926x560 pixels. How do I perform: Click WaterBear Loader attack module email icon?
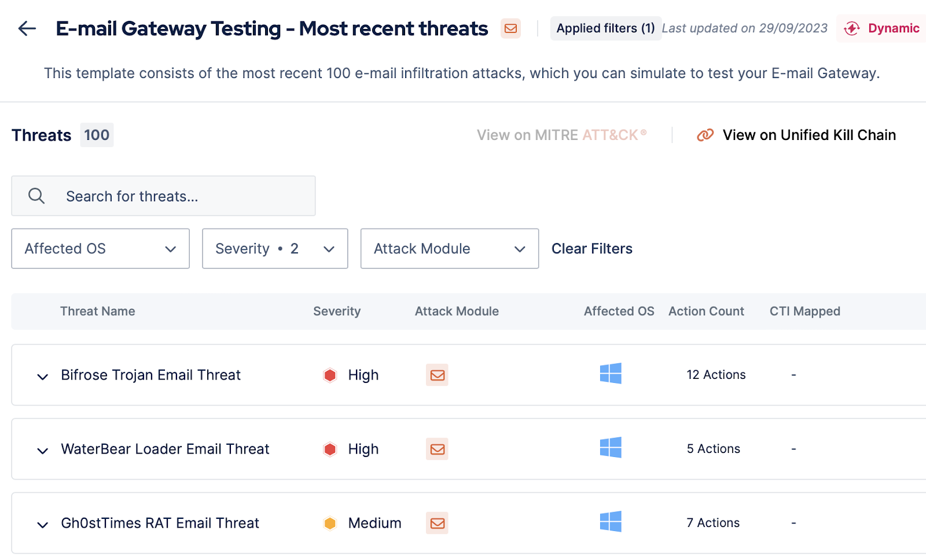[438, 449]
